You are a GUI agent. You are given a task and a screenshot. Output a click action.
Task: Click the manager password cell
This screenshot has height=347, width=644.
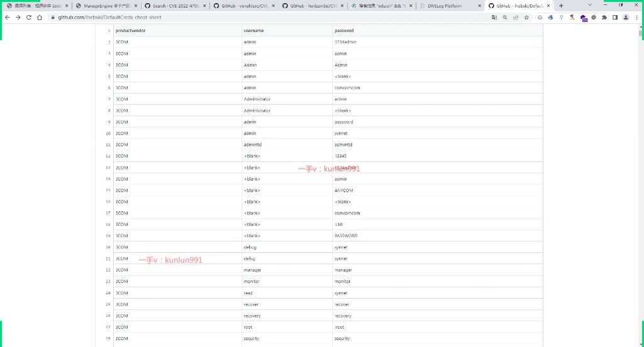tap(438, 270)
